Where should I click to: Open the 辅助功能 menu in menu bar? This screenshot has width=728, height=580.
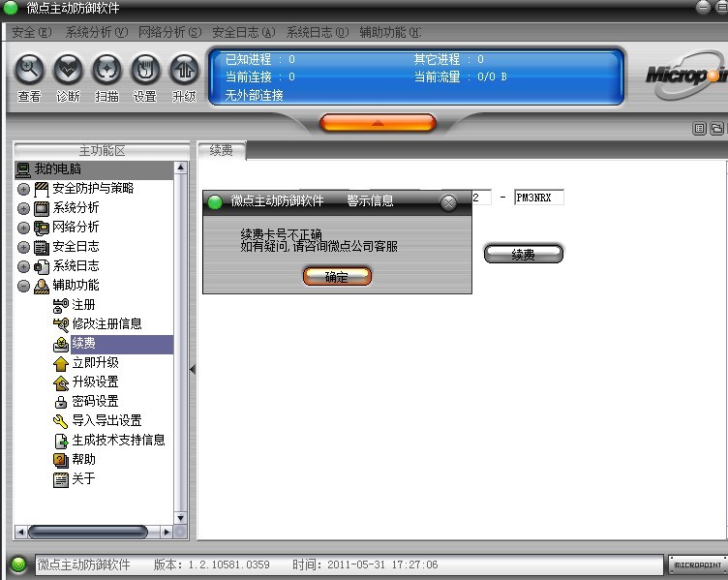(x=390, y=32)
